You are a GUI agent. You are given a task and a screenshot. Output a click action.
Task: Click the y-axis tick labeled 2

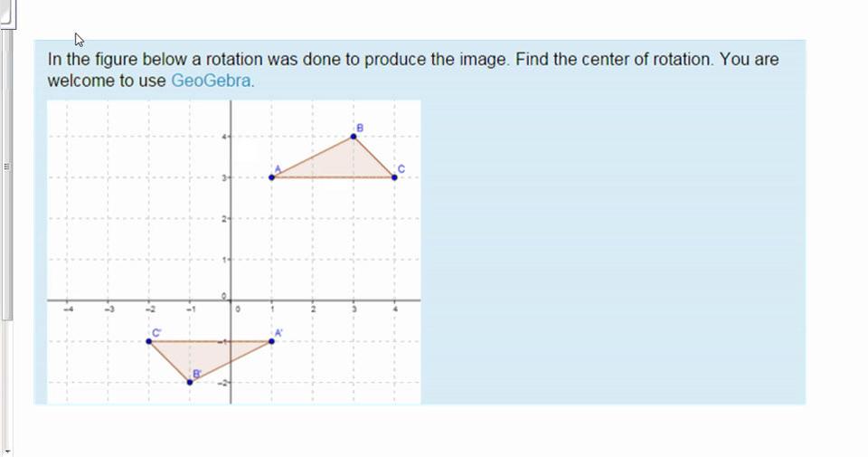(x=225, y=219)
